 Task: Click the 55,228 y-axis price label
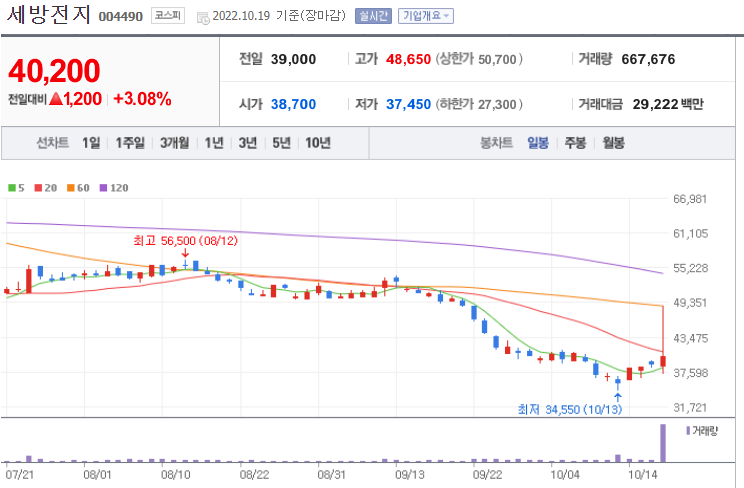(x=690, y=268)
